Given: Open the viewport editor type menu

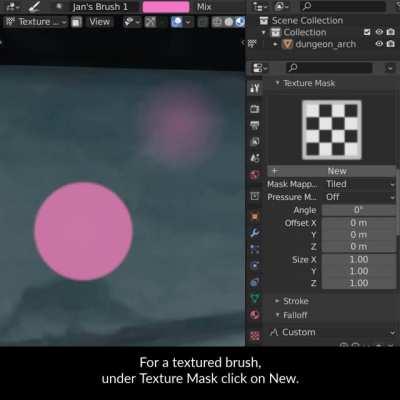Looking at the screenshot, I should coord(13,7).
